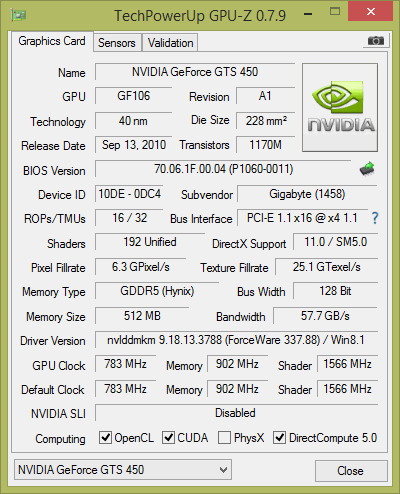Switch to the Sensors tab

click(117, 43)
